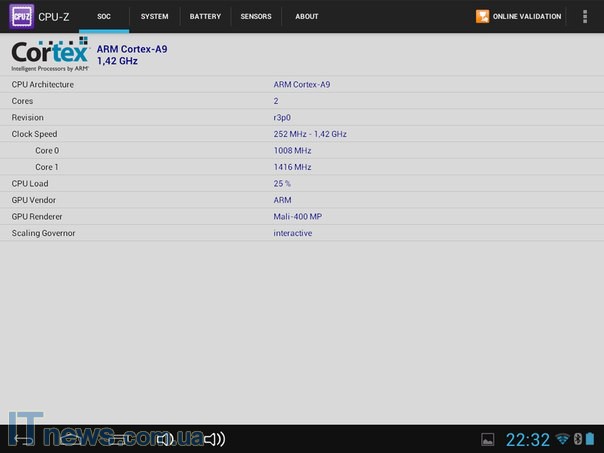Tap the Wi-Fi status icon
604x453 pixels.
[562, 439]
